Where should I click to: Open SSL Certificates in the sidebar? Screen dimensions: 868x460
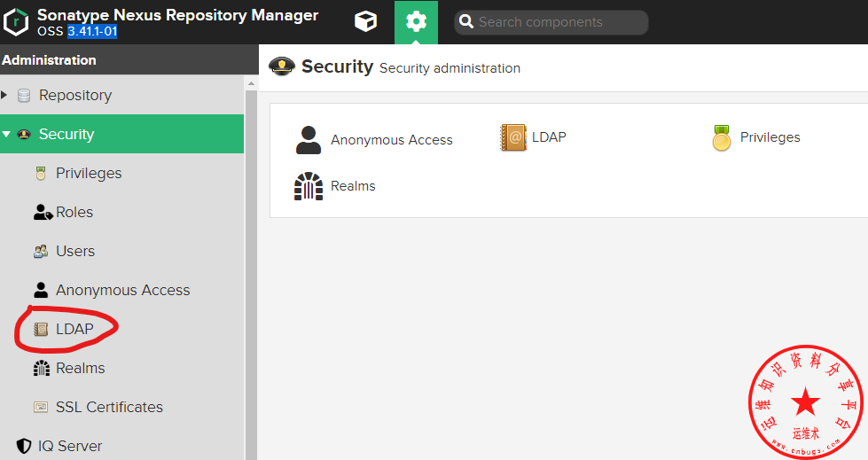click(x=109, y=407)
